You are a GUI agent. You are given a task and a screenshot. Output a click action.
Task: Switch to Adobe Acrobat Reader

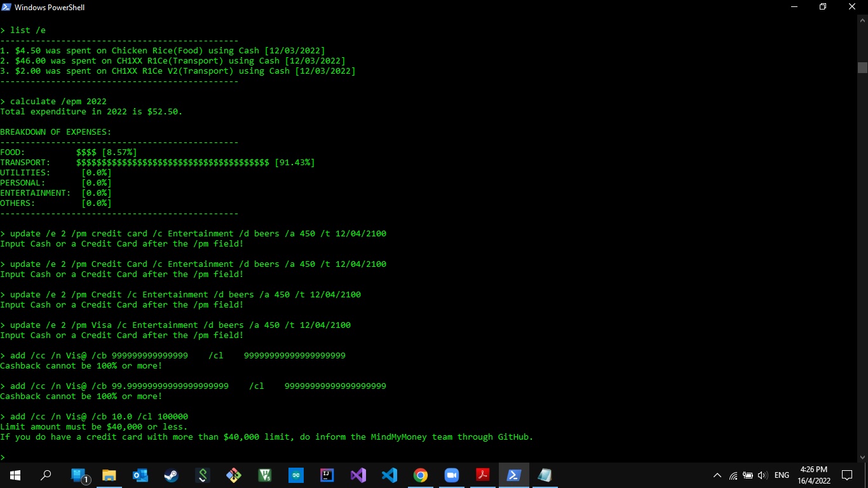[483, 475]
